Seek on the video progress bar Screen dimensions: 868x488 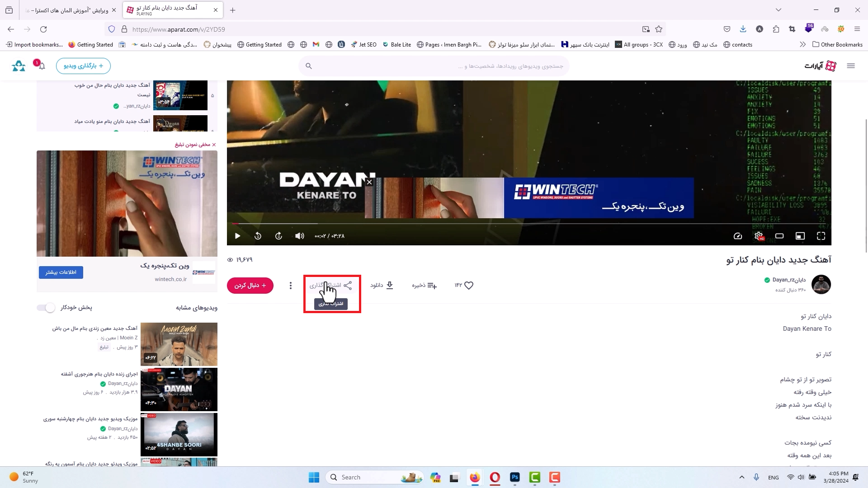529,224
